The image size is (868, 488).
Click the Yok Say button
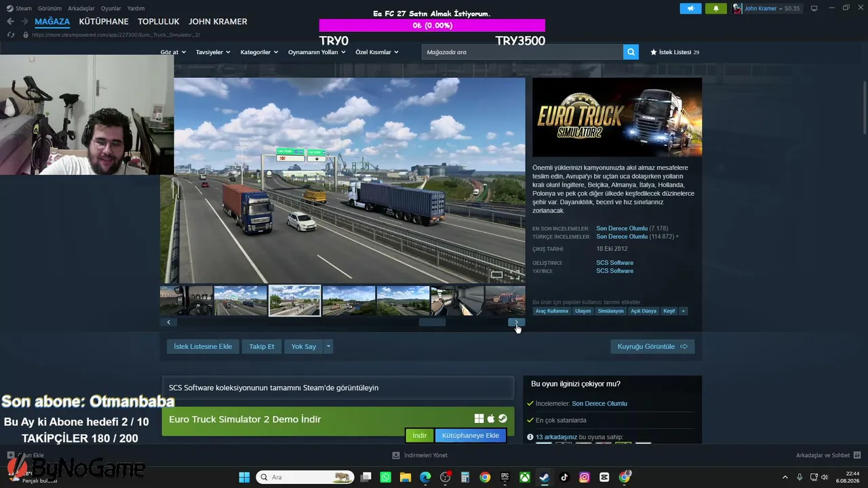pyautogui.click(x=304, y=346)
